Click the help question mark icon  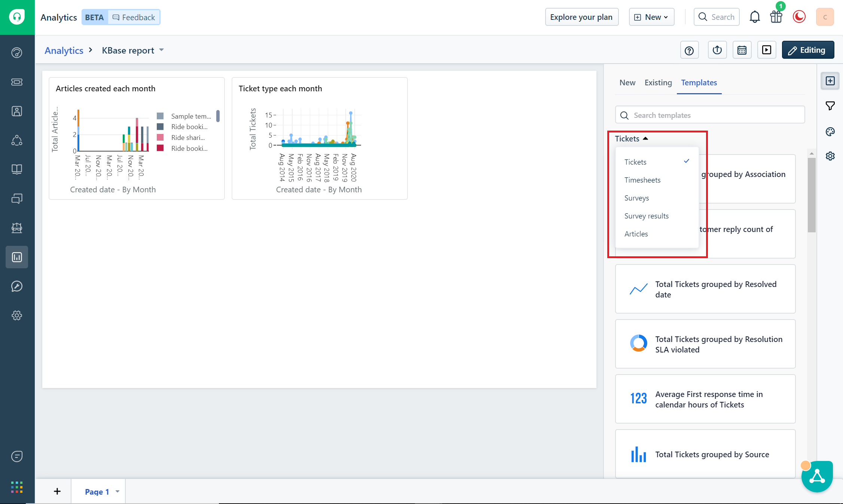(x=689, y=50)
